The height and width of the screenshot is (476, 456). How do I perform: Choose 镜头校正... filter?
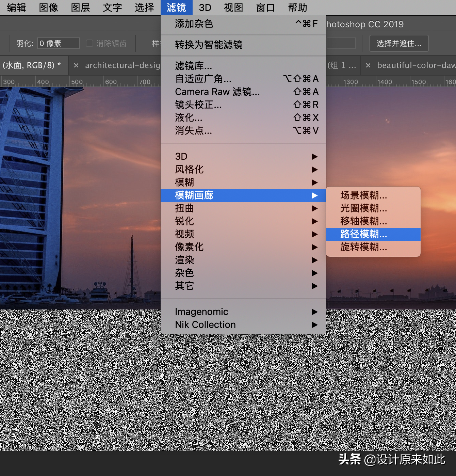pos(243,105)
